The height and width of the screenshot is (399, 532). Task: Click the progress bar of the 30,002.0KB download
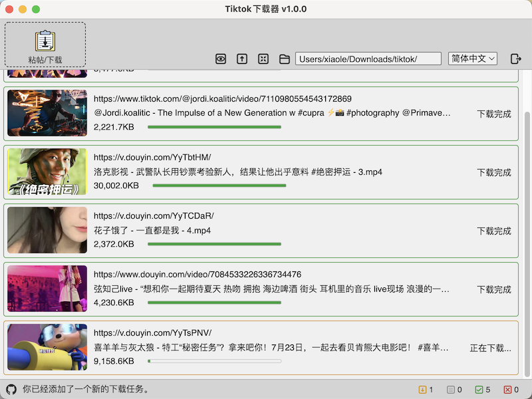(219, 186)
